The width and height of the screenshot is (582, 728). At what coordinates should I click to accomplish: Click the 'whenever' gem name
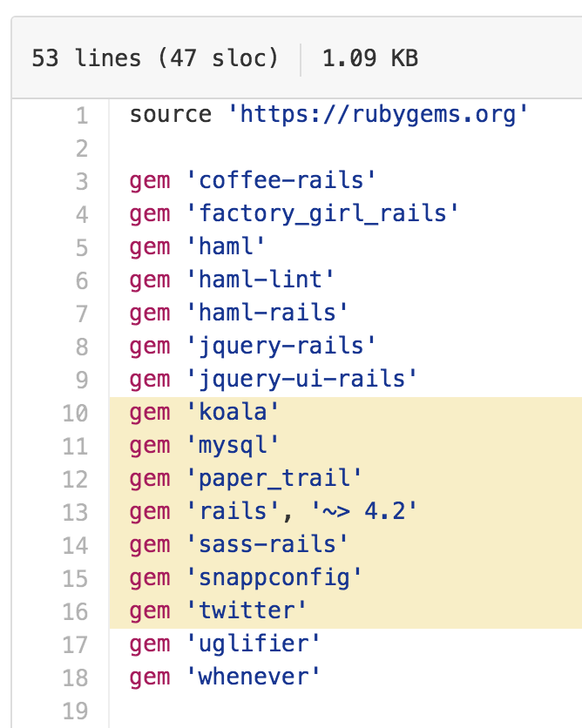(x=254, y=677)
